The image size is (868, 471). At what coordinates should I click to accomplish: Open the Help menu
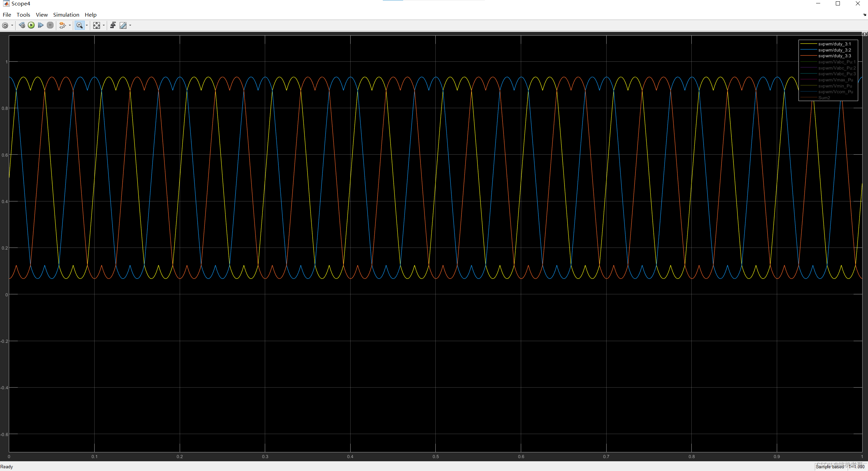91,15
